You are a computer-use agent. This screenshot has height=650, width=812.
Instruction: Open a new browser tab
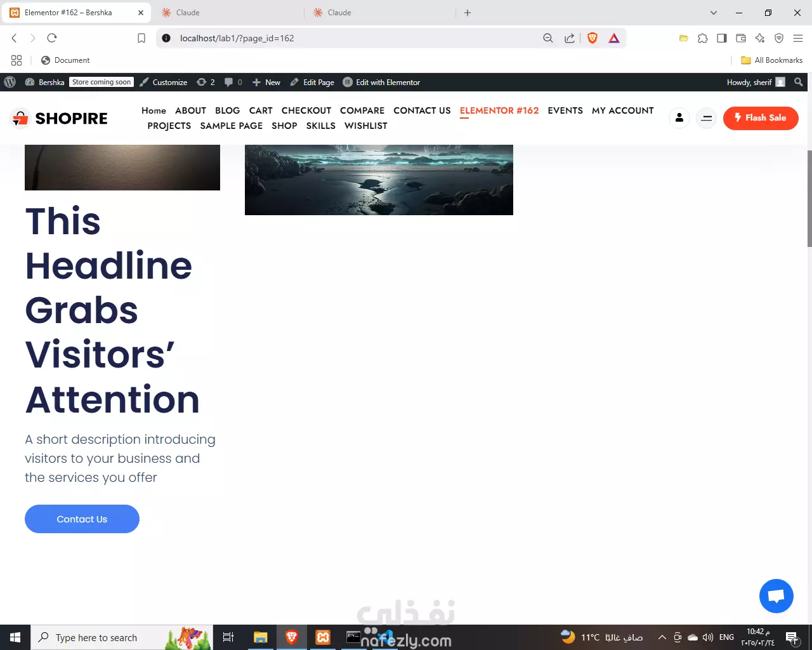tap(468, 13)
